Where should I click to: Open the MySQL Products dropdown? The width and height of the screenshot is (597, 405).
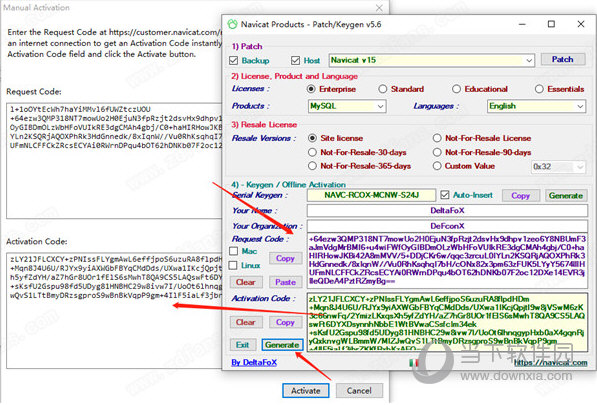(x=347, y=106)
